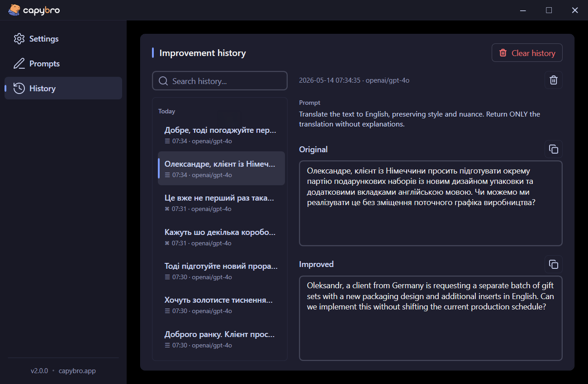This screenshot has height=384, width=588.
Task: Click the Improvement history heading
Action: 203,53
